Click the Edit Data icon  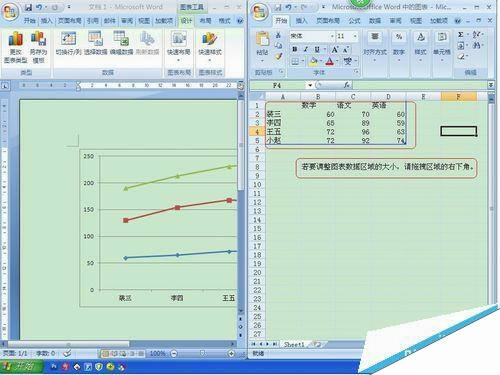click(x=121, y=43)
